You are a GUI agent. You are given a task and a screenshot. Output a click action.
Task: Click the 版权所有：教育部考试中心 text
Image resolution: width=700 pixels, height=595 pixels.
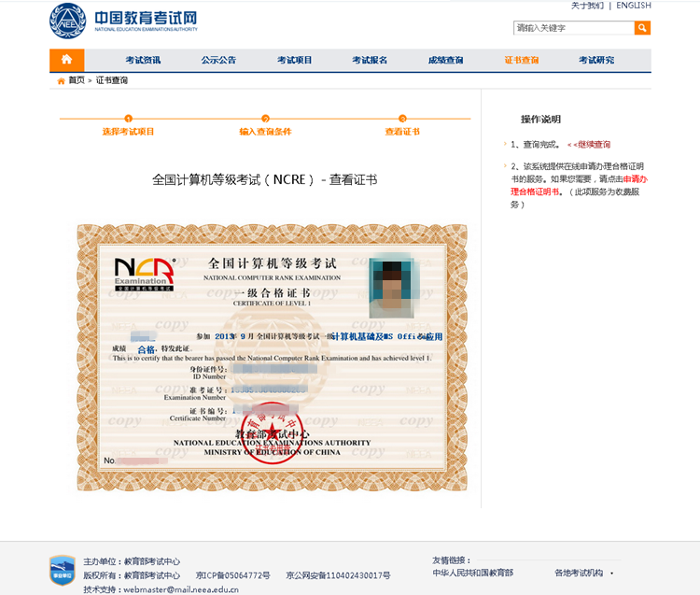click(x=132, y=575)
